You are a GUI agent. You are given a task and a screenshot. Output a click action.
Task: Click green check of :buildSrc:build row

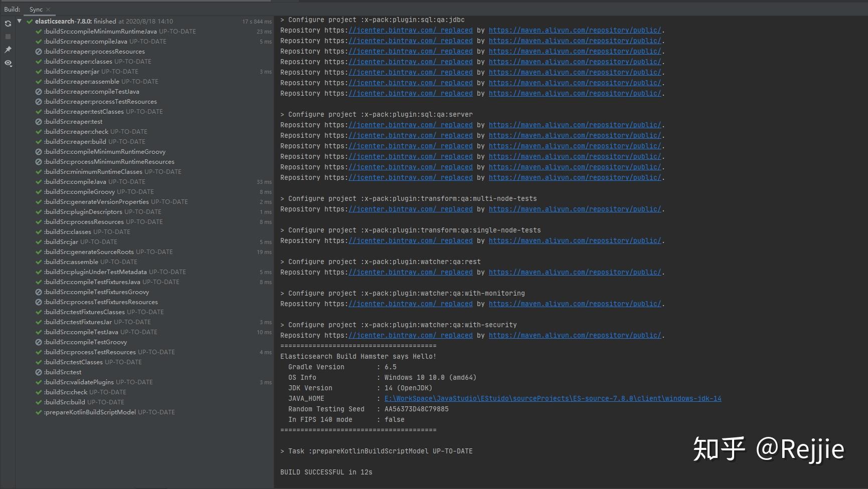tap(39, 402)
